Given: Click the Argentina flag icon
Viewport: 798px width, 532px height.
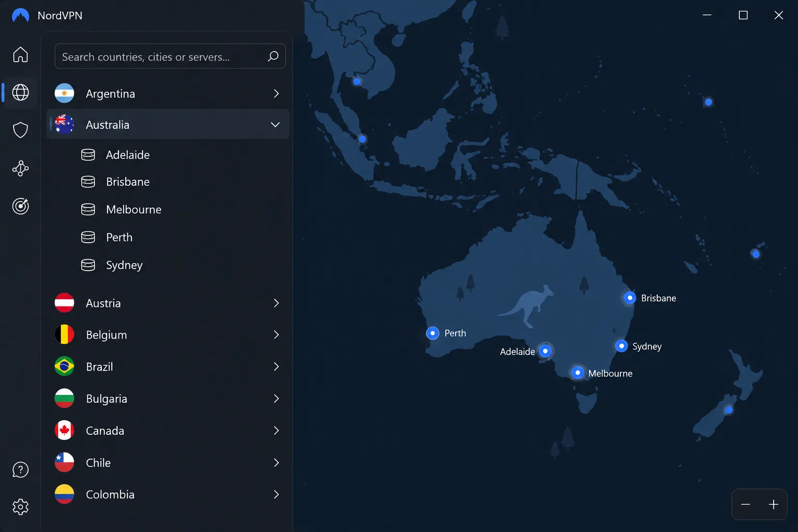Looking at the screenshot, I should click(x=64, y=94).
